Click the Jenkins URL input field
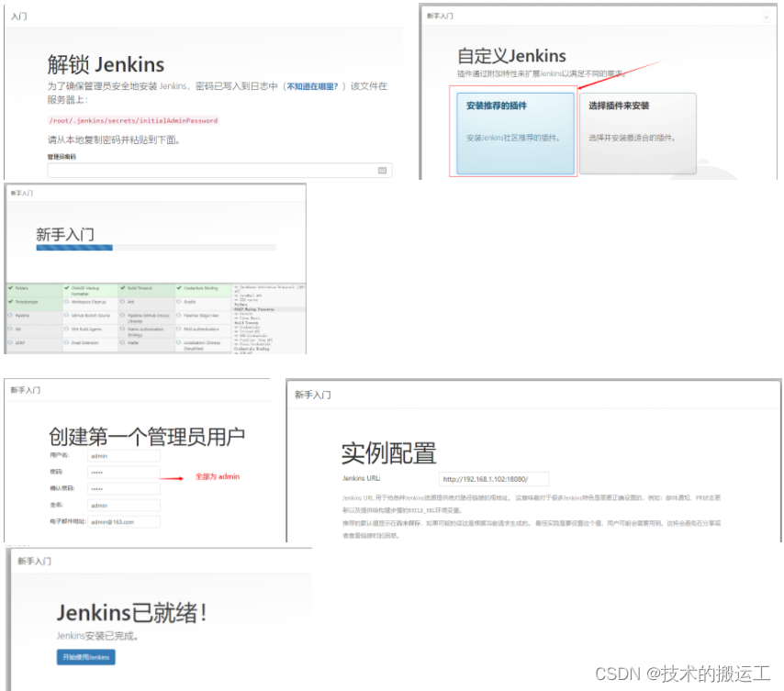The image size is (784, 691). [x=494, y=479]
